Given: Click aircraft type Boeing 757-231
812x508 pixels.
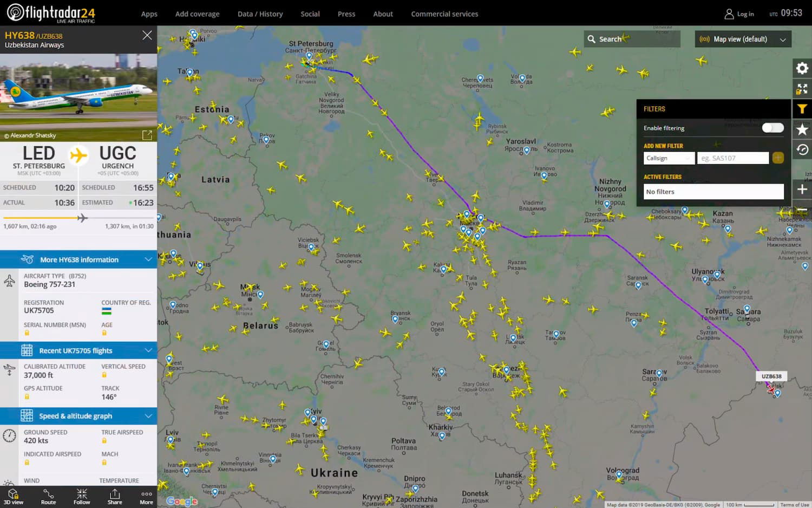Looking at the screenshot, I should pos(49,284).
